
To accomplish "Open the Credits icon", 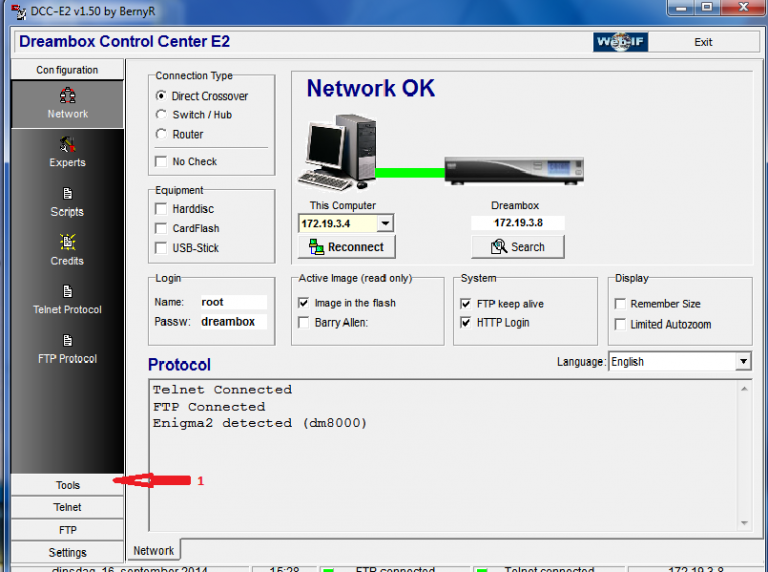I will point(68,243).
